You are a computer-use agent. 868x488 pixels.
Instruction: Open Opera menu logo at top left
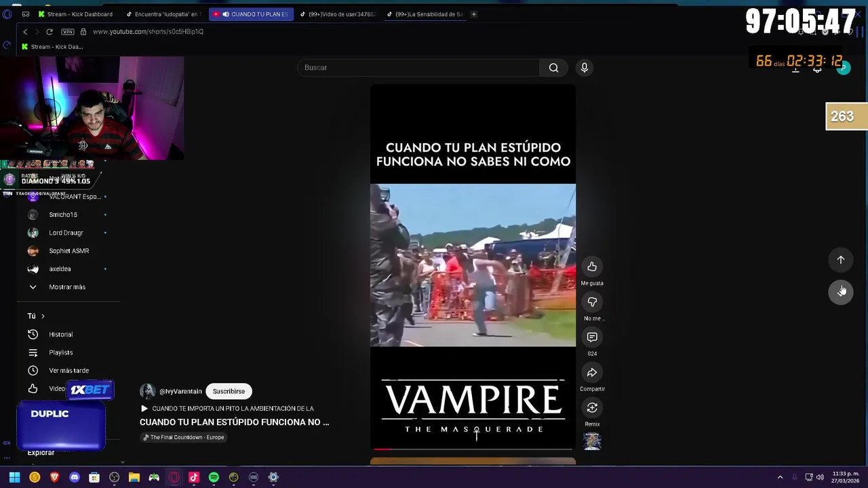(x=7, y=14)
